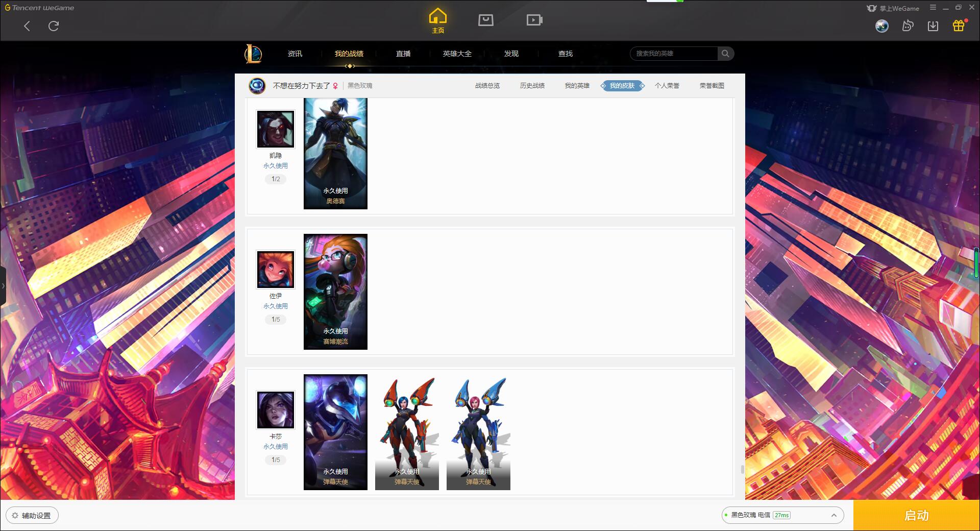
Task: Open the hamburger main menu icon
Action: point(933,8)
